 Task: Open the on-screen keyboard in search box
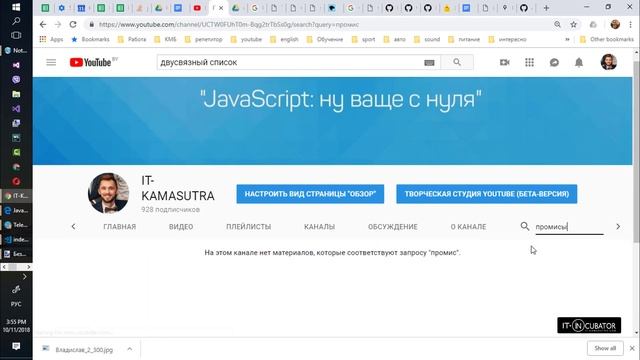tap(429, 63)
